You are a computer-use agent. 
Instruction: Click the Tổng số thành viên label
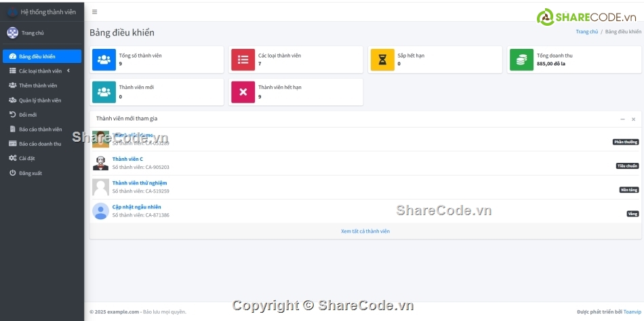(140, 56)
